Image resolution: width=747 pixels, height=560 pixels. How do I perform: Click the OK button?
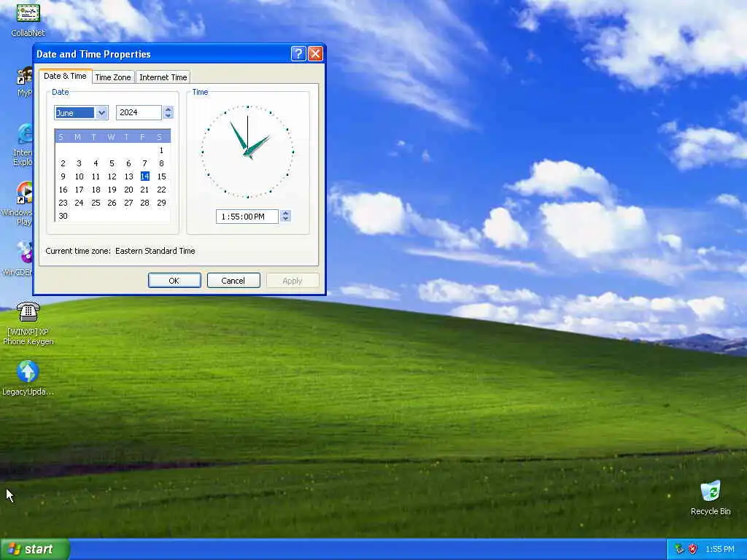174,281
